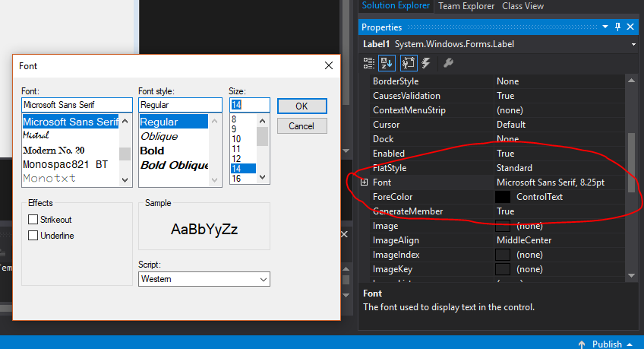Switch to Solution Explorer tab

396,6
